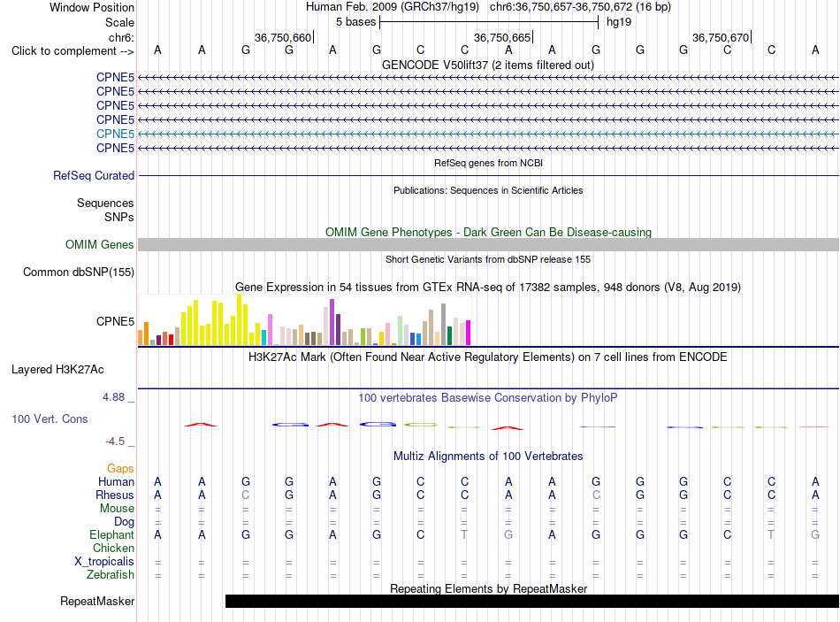Click the Zebrafish alignment row label

pos(111,574)
